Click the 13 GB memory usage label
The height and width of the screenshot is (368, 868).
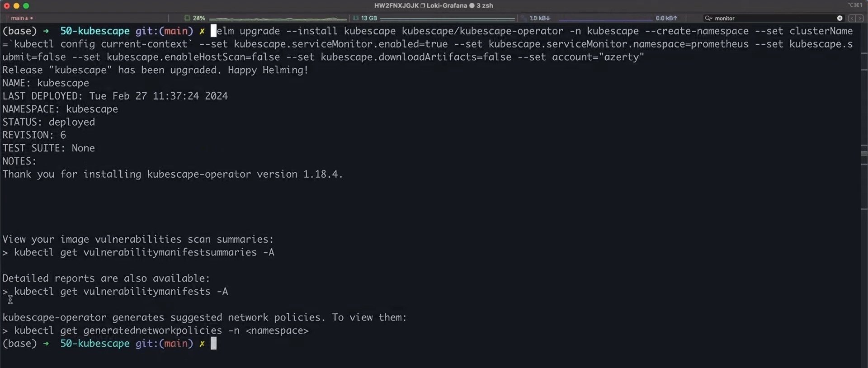(x=369, y=18)
